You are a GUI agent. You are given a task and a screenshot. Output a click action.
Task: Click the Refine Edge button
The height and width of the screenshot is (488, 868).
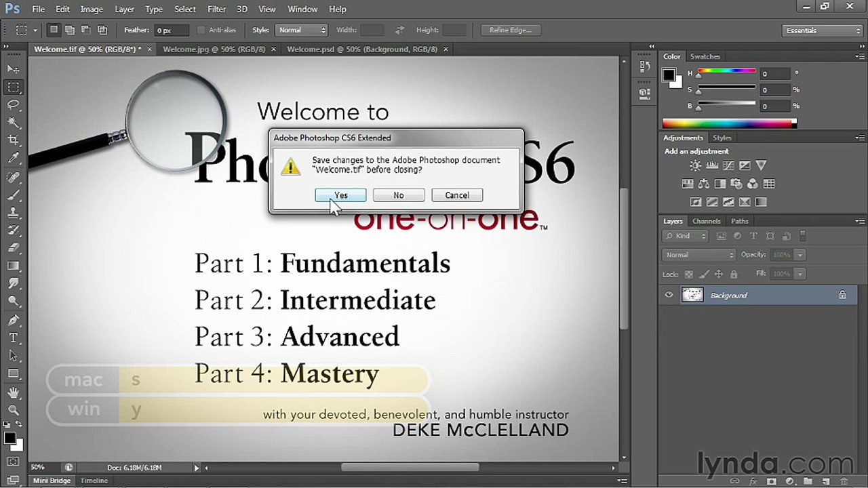511,30
